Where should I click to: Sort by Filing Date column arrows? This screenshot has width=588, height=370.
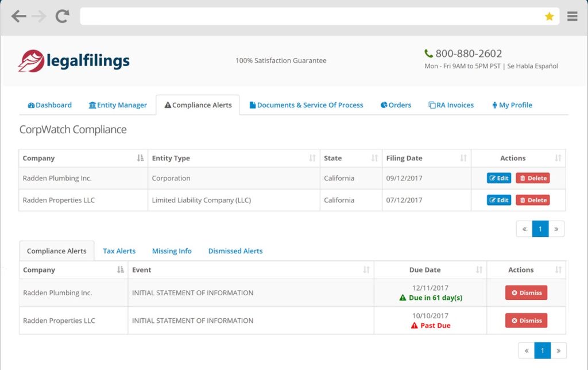point(463,158)
